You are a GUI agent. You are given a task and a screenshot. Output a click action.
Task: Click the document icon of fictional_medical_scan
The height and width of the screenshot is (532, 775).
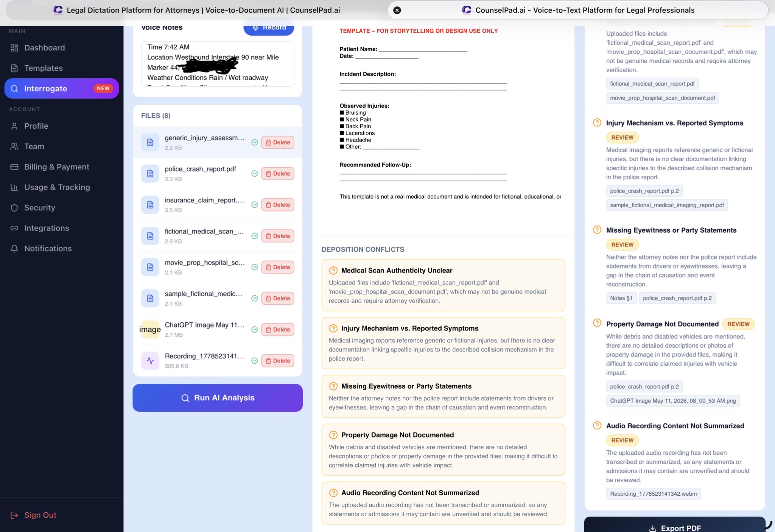point(150,236)
